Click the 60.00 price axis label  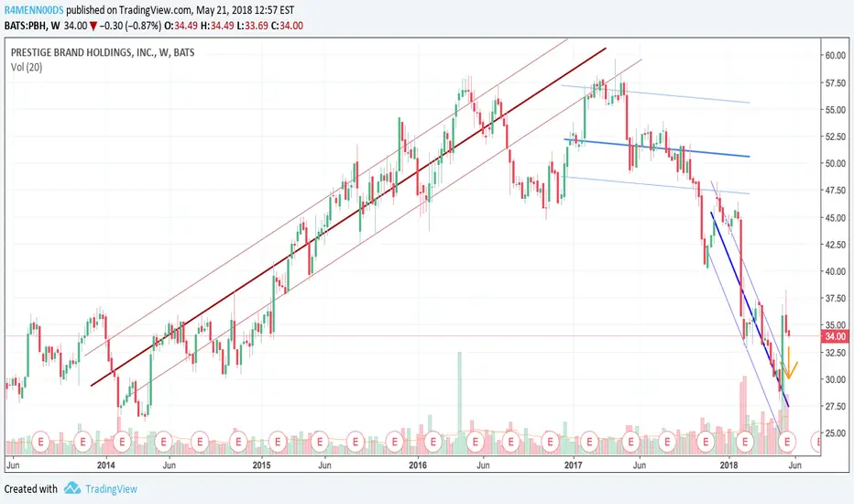835,56
